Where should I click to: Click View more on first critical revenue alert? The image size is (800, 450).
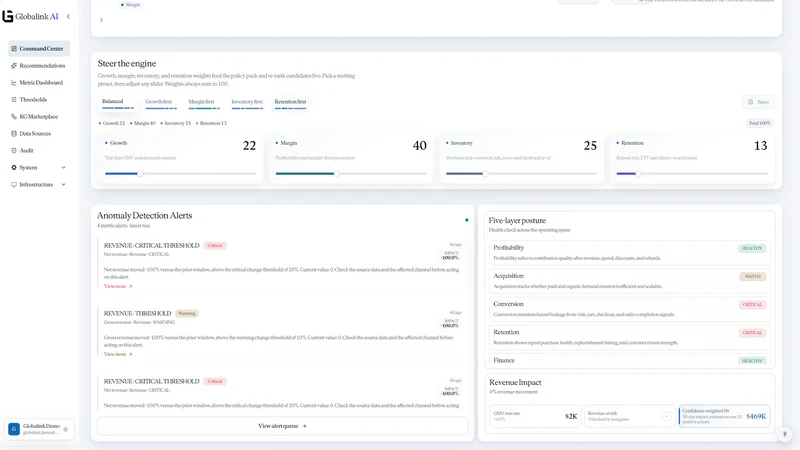[x=118, y=286]
